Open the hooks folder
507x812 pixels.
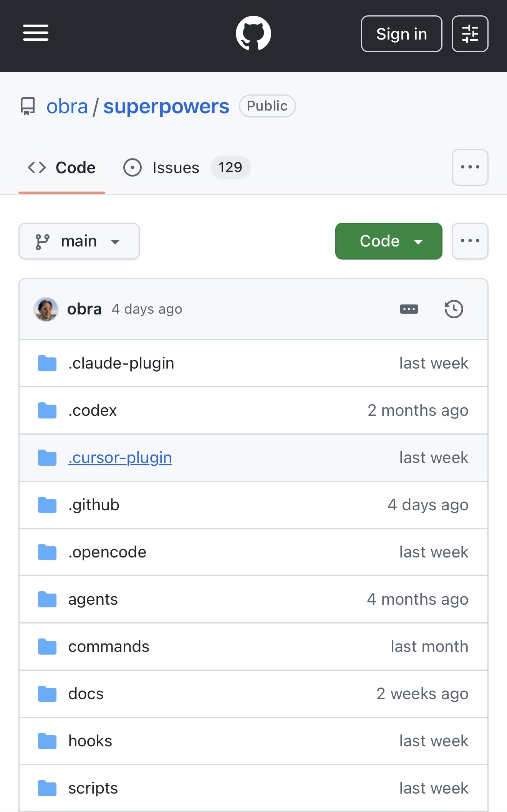(90, 741)
